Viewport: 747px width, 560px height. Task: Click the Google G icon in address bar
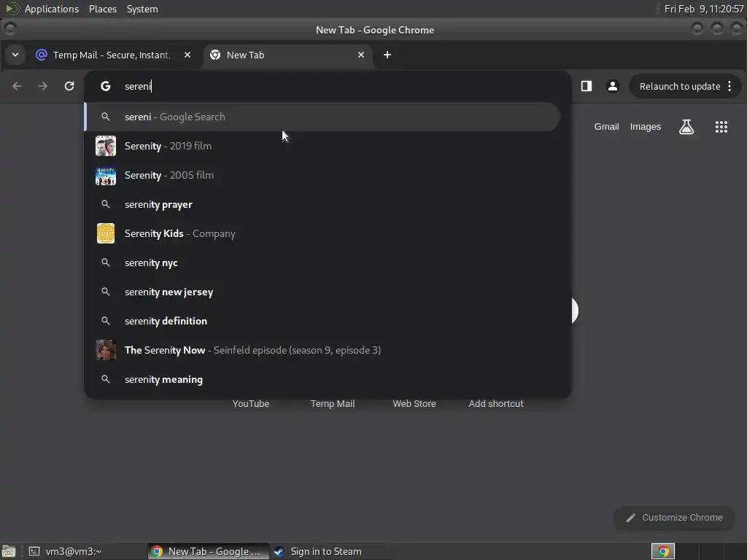click(x=106, y=86)
